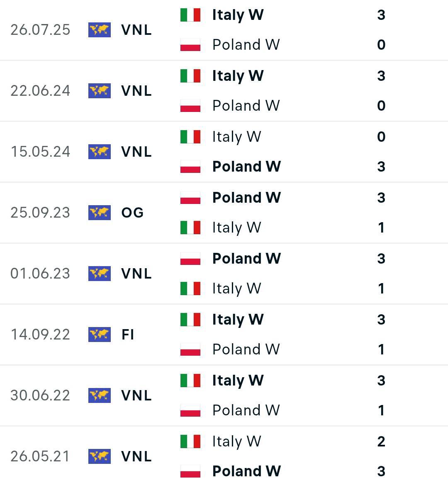Screen dimensions: 448x485
Task: Click the VNL label on 30.06.22
Action: [136, 395]
